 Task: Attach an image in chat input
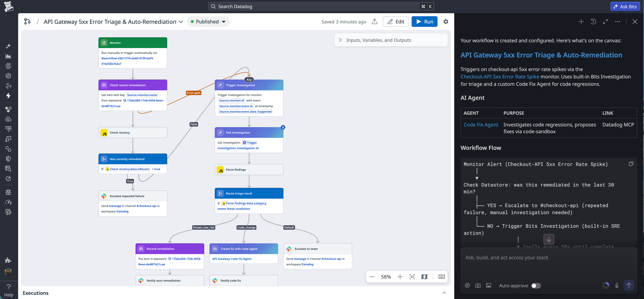(489, 286)
